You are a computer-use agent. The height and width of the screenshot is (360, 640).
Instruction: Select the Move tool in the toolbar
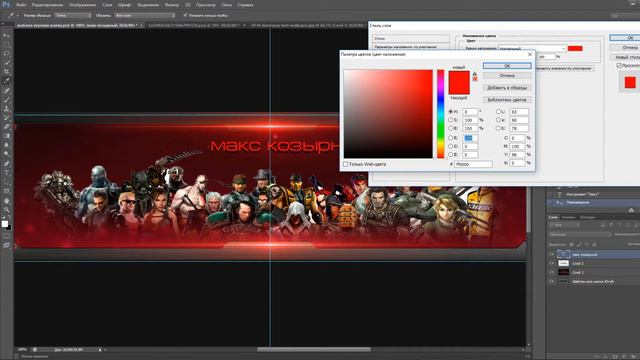[6, 36]
